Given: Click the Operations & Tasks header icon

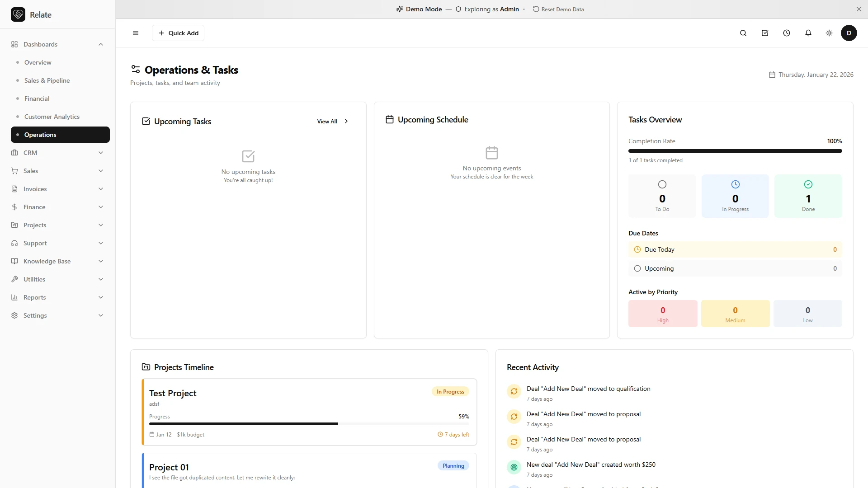Looking at the screenshot, I should click(x=136, y=69).
